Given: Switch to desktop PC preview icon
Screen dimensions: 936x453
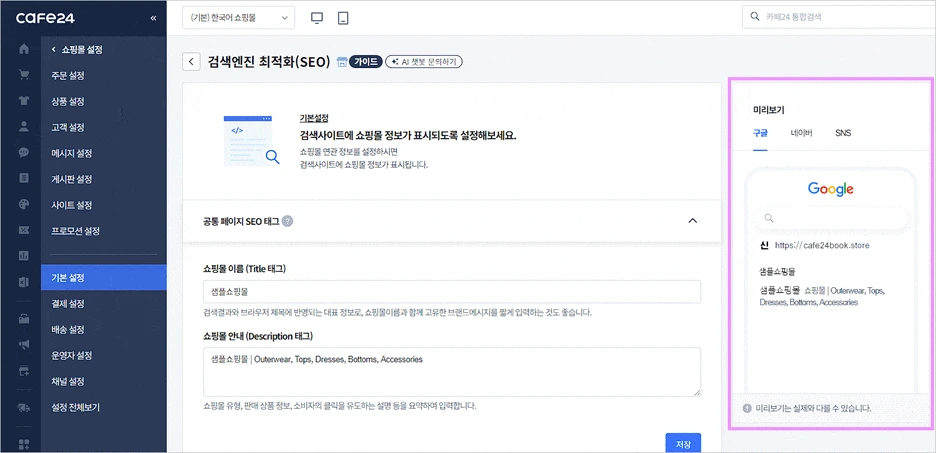Looking at the screenshot, I should [317, 18].
